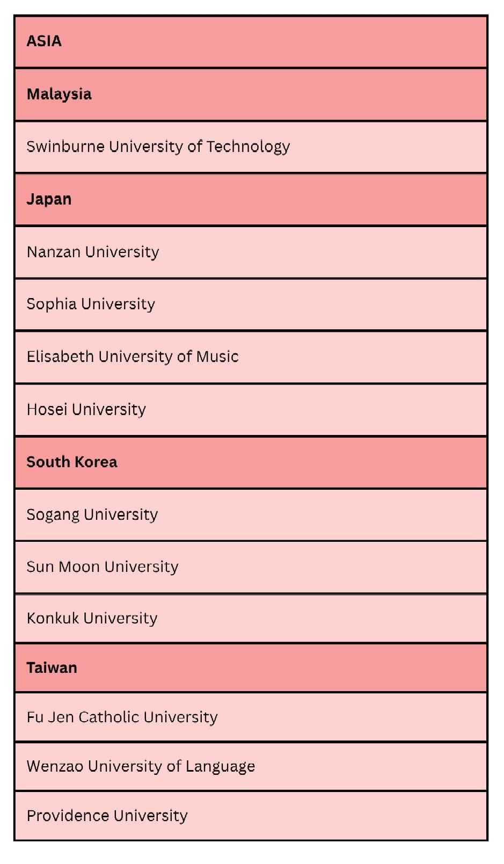Click the word "Technology" in Swinburne row
504x864 pixels.
coord(248,147)
